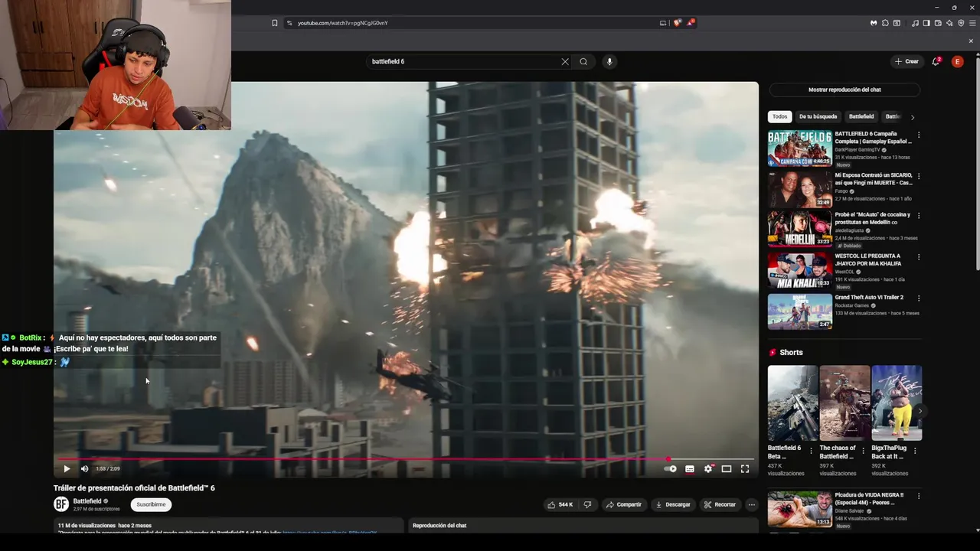Open the Battlefield channel avatar

click(x=61, y=504)
